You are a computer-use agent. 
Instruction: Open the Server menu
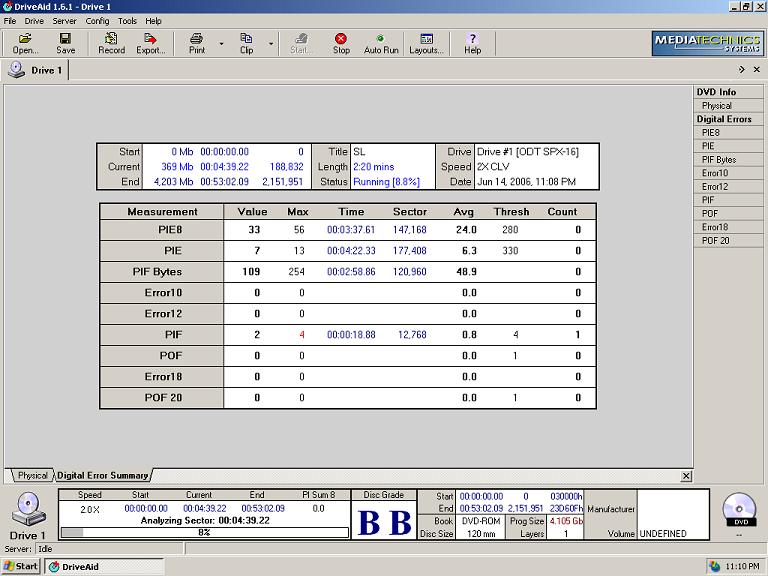[x=64, y=21]
